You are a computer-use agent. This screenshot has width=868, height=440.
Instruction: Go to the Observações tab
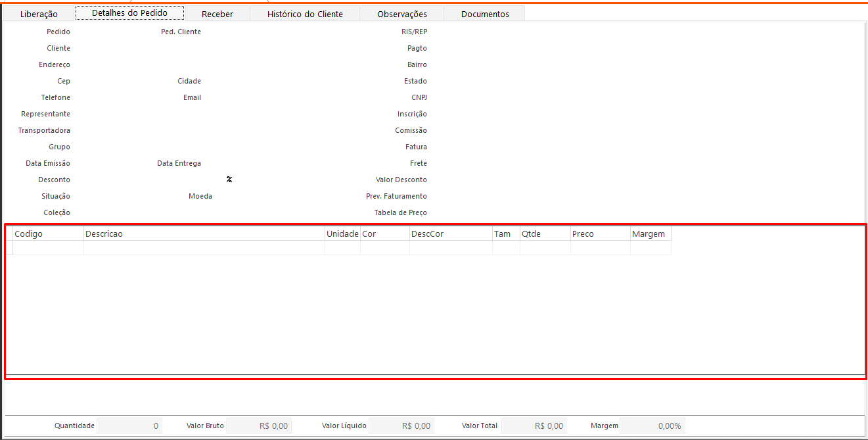[x=402, y=14]
